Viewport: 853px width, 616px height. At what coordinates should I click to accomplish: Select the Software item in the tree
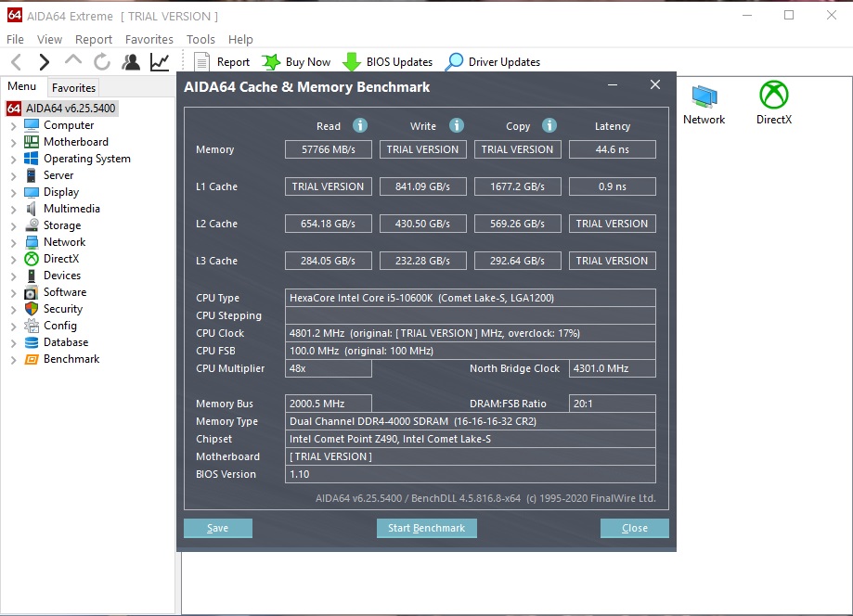(65, 292)
